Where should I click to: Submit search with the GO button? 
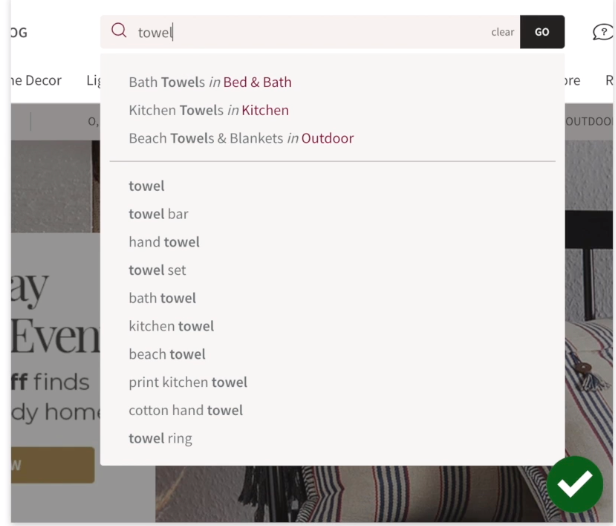(542, 32)
